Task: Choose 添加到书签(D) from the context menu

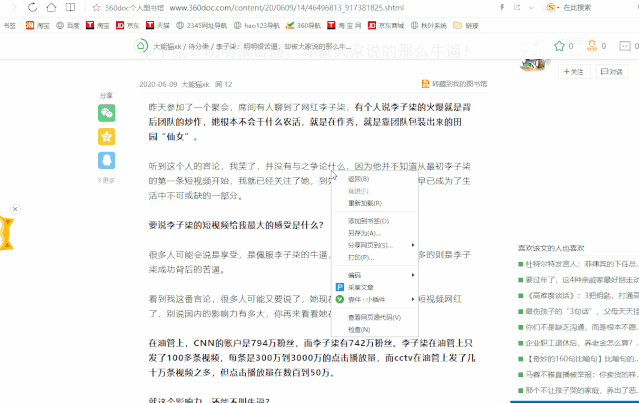Action: pos(375,221)
